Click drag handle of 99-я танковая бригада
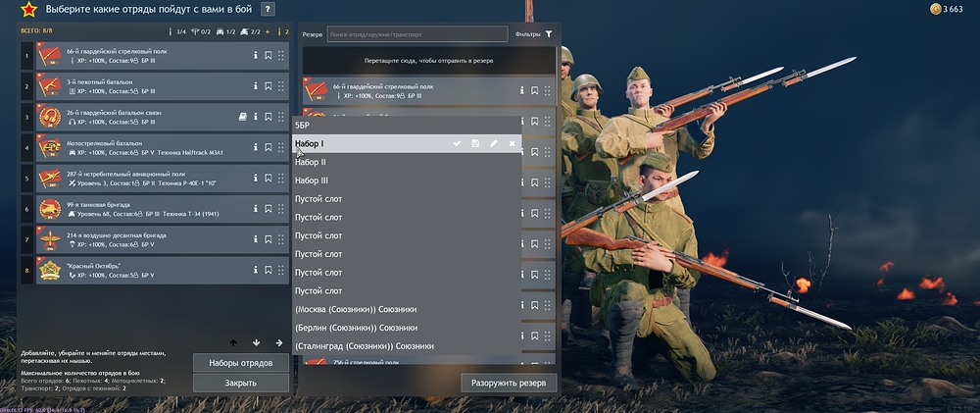The width and height of the screenshot is (980, 413). [280, 209]
